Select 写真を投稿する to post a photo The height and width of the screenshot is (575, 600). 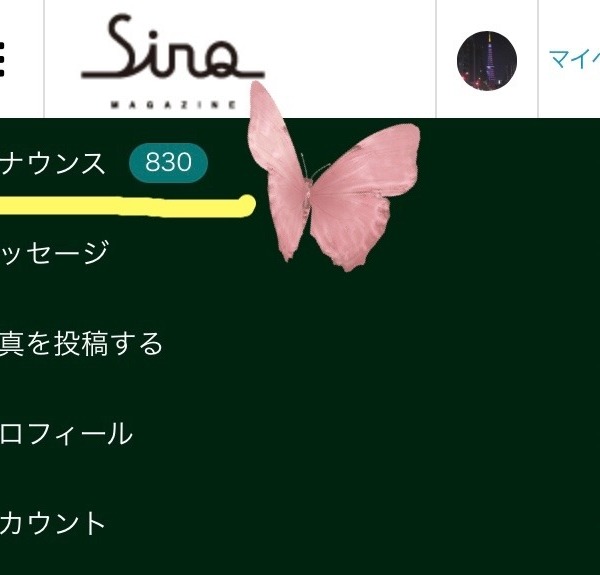[81, 344]
